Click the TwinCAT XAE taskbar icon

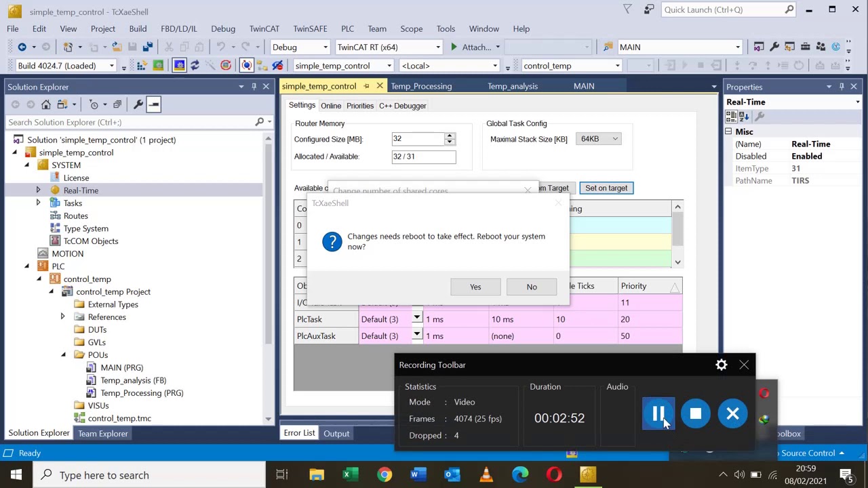(588, 475)
